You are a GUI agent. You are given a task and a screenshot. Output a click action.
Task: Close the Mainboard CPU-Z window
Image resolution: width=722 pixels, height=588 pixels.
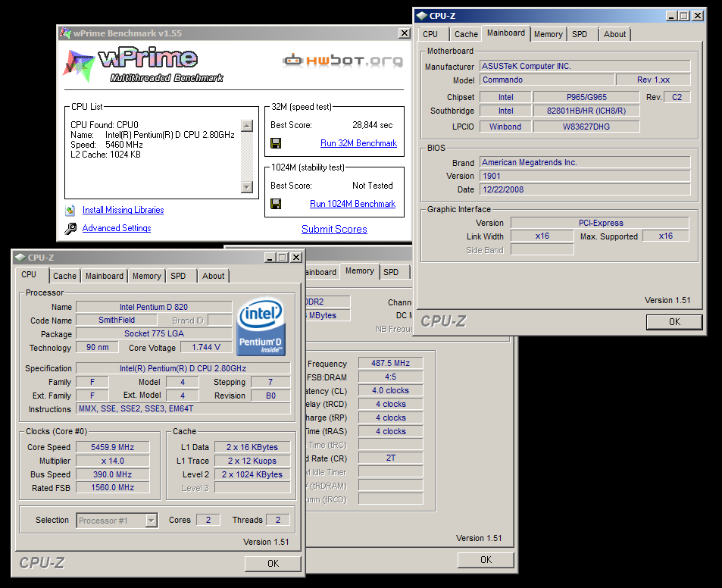[698, 16]
